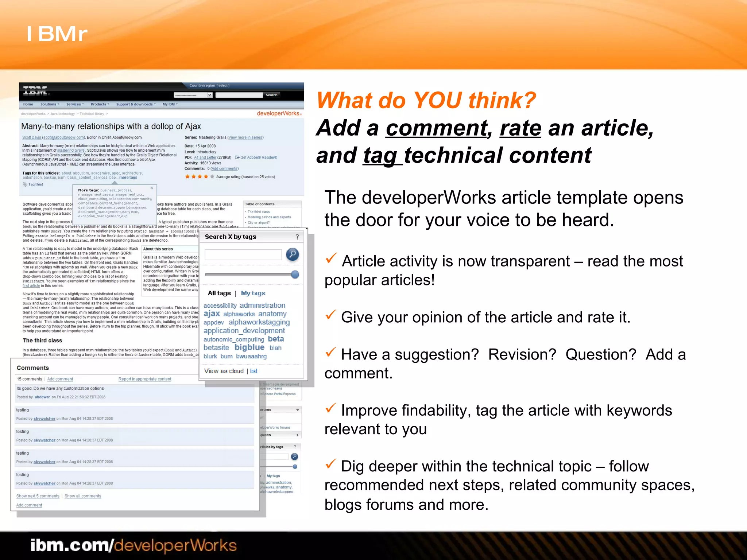
Task: Click the tag cloud slider handle
Action: pyautogui.click(x=295, y=275)
